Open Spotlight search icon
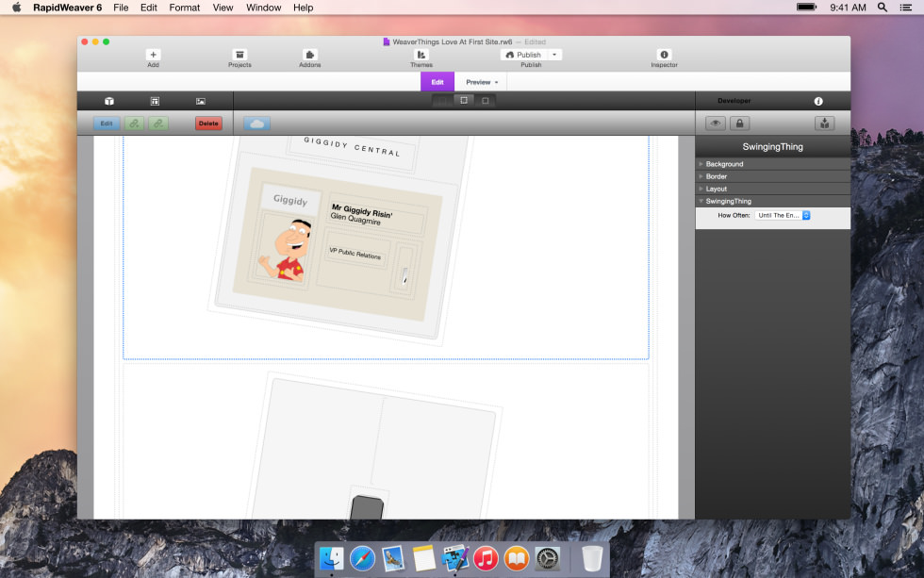The image size is (924, 578). [x=883, y=8]
